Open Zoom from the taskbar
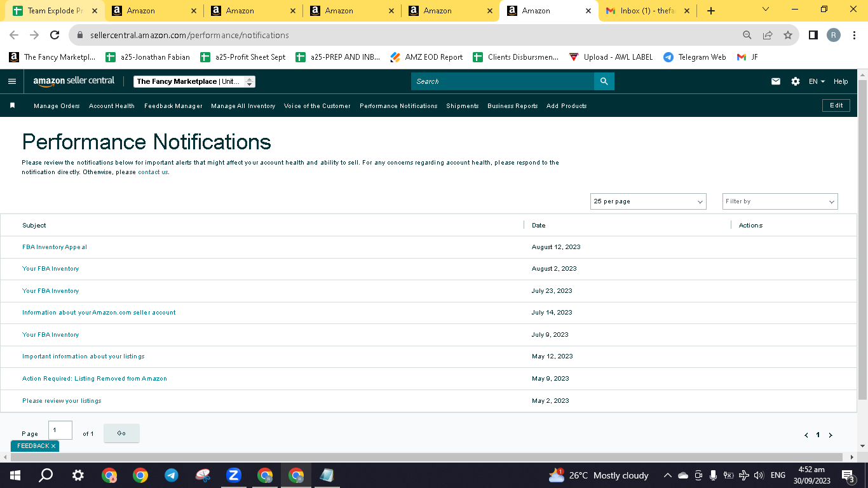Screen dimensions: 868x488 (233, 475)
